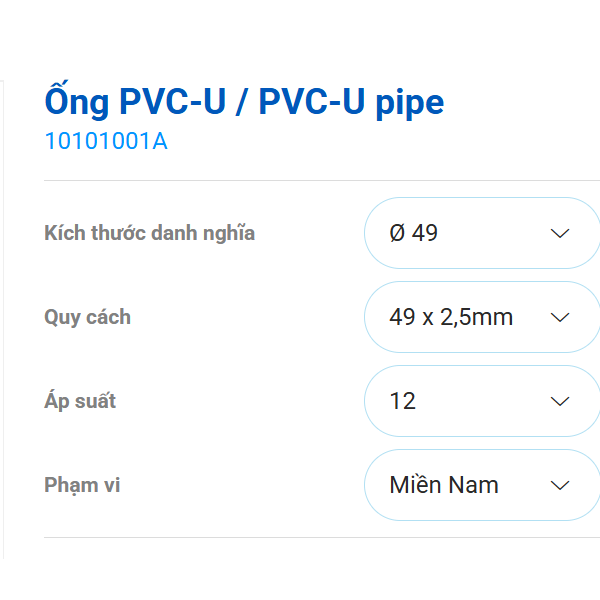Click the chevron arrow in the Áp suất field
Viewport: 600px width, 600px height.
(560, 401)
